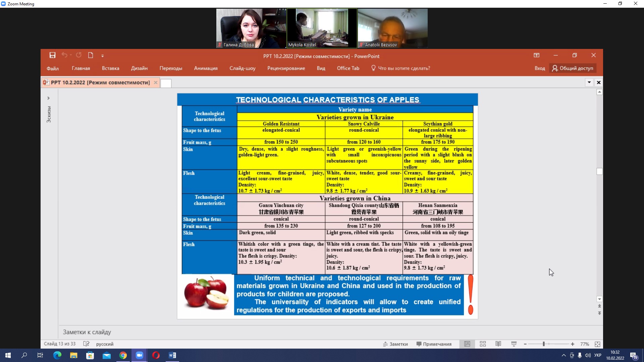Close Office Tab bar with X button
644x362 pixels.
coord(599,82)
